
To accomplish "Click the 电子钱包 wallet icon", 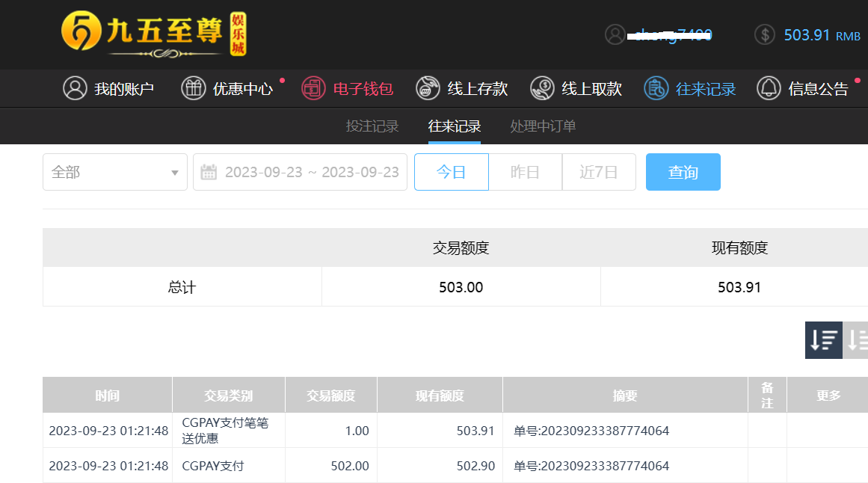I will [x=313, y=88].
